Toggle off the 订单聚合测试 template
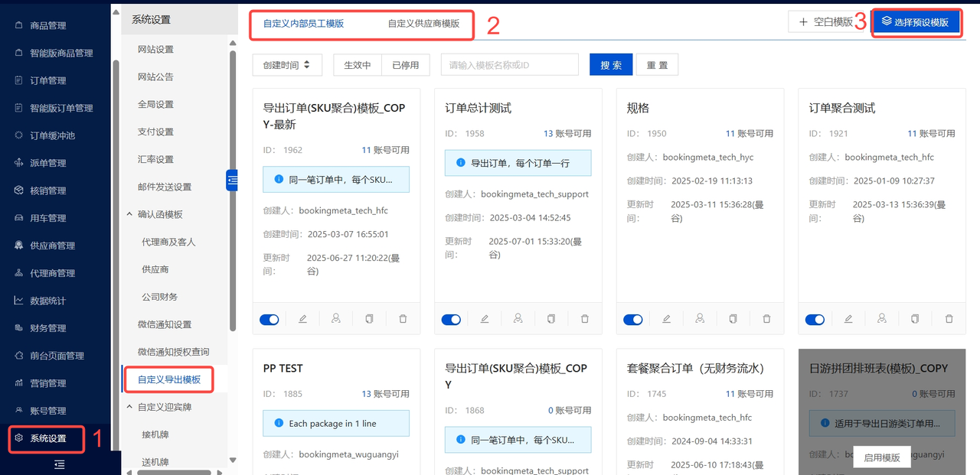The width and height of the screenshot is (980, 475). (815, 320)
